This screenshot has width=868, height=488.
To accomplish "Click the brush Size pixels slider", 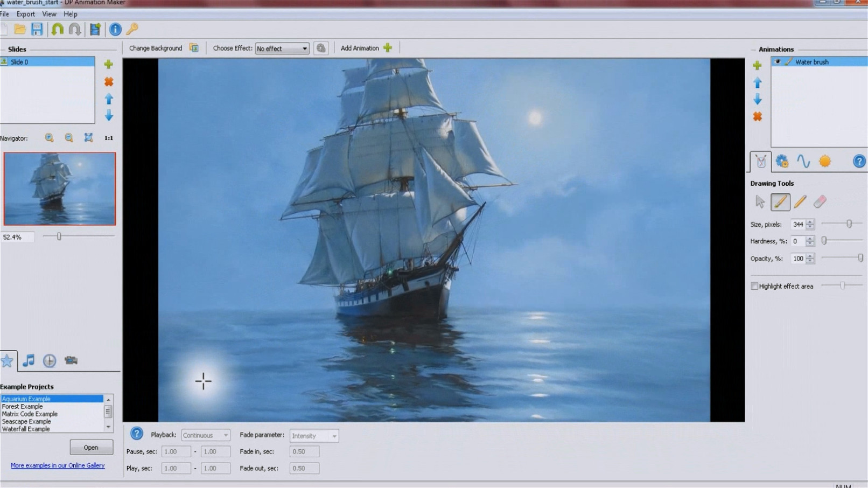I will coord(842,224).
